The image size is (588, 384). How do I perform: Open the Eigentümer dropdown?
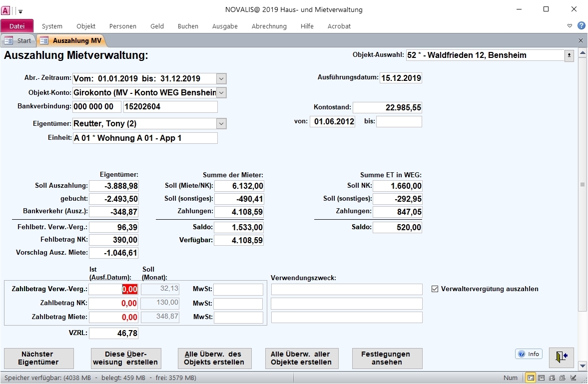click(x=221, y=124)
